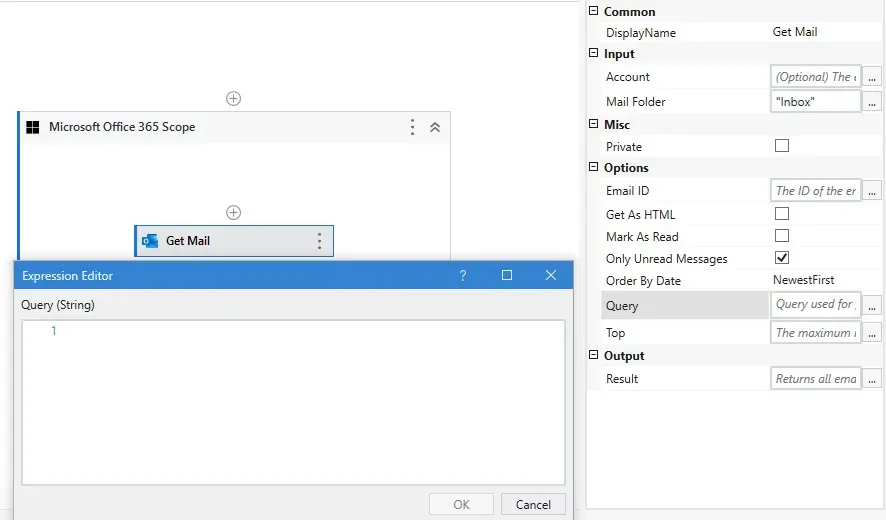Open the Order By Date dropdown value
Viewport: 886px width, 520px height.
pyautogui.click(x=804, y=280)
